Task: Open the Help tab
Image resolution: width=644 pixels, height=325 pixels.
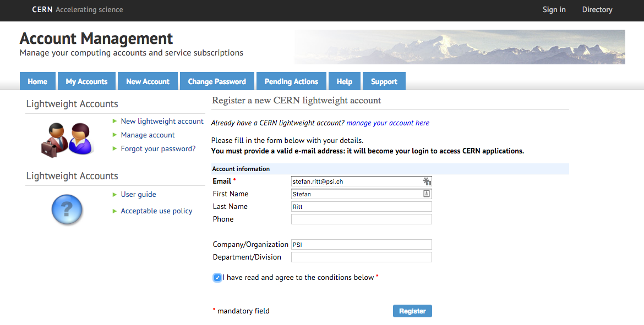Action: [344, 81]
